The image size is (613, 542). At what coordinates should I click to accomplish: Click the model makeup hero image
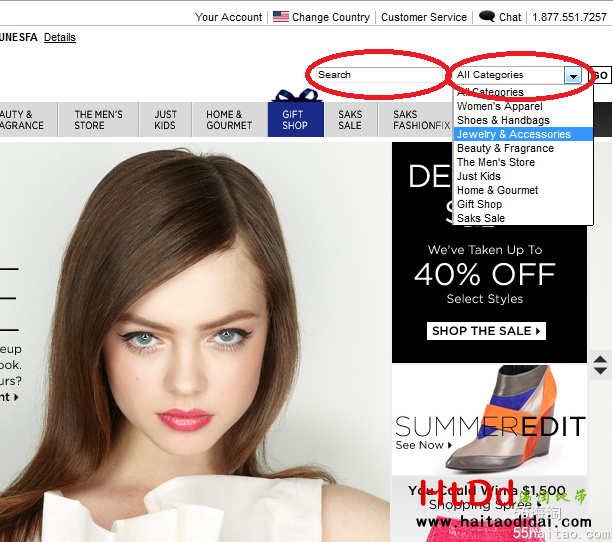tap(195, 342)
